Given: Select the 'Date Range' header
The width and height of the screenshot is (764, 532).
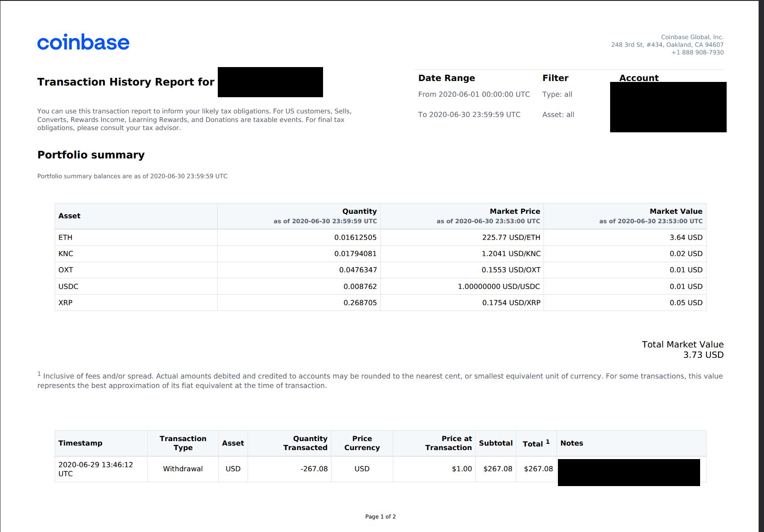Looking at the screenshot, I should click(x=446, y=78).
